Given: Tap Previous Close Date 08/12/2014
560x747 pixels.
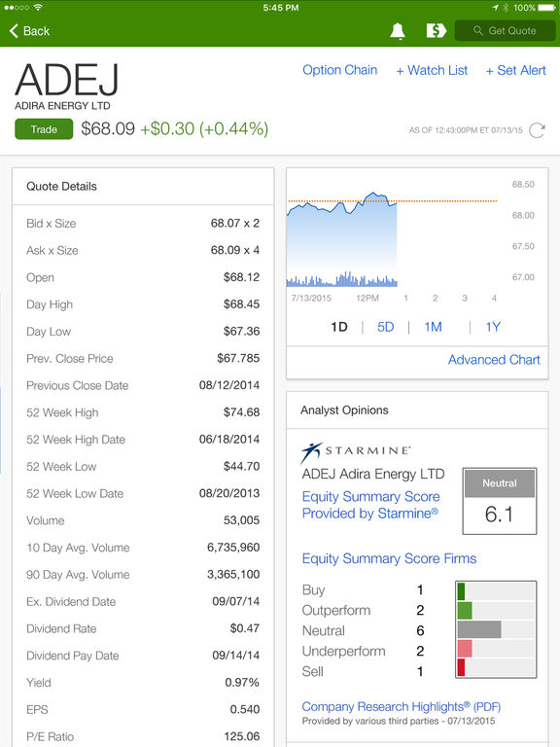Looking at the screenshot, I should pyautogui.click(x=229, y=385).
